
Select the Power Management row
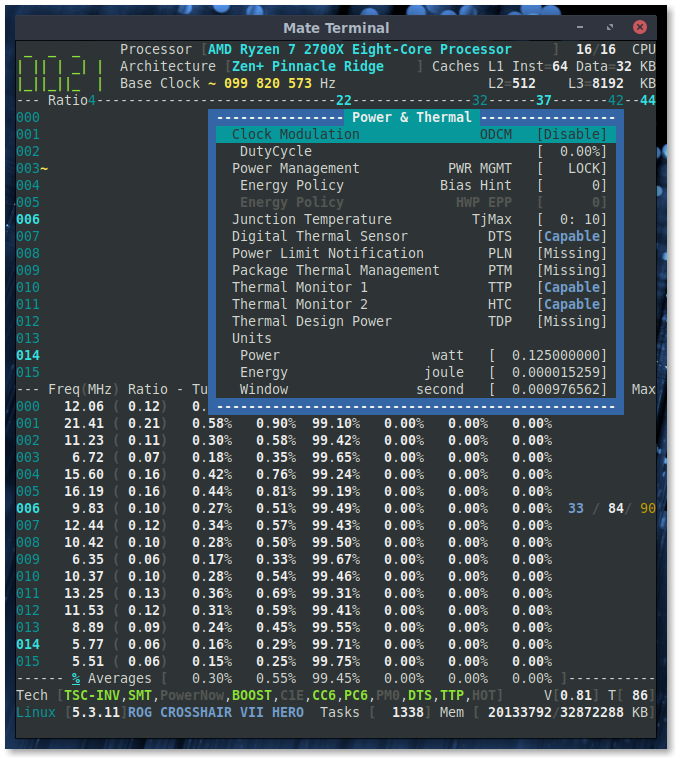[416, 168]
